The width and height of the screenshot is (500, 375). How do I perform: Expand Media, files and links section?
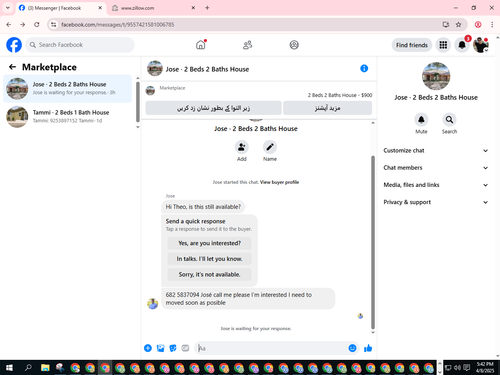436,185
